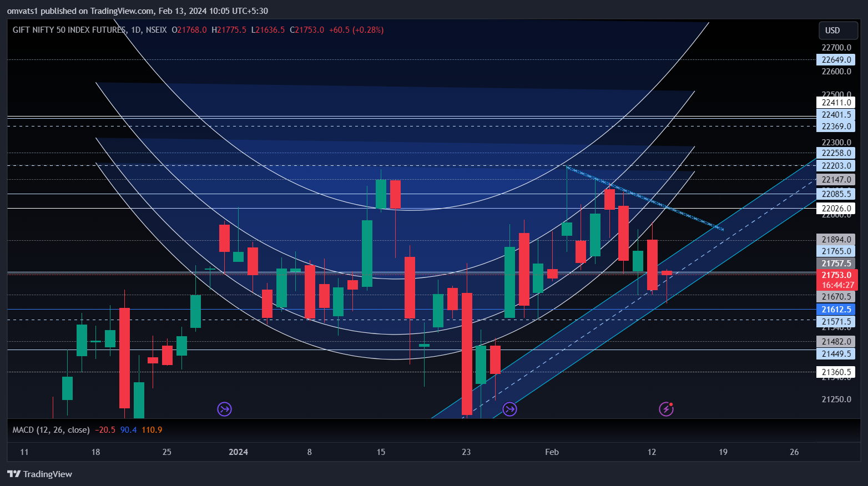Screen dimensions: 868x486
Task: Click date 23 on time axis
Action: point(466,452)
